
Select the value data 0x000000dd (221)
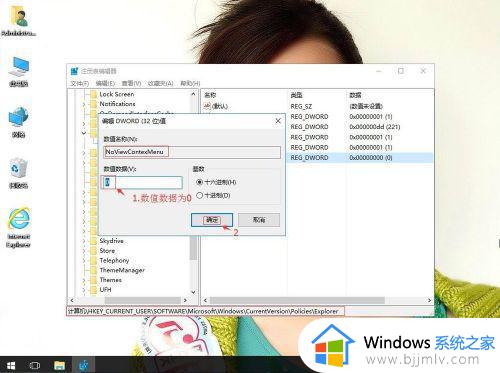pyautogui.click(x=375, y=127)
